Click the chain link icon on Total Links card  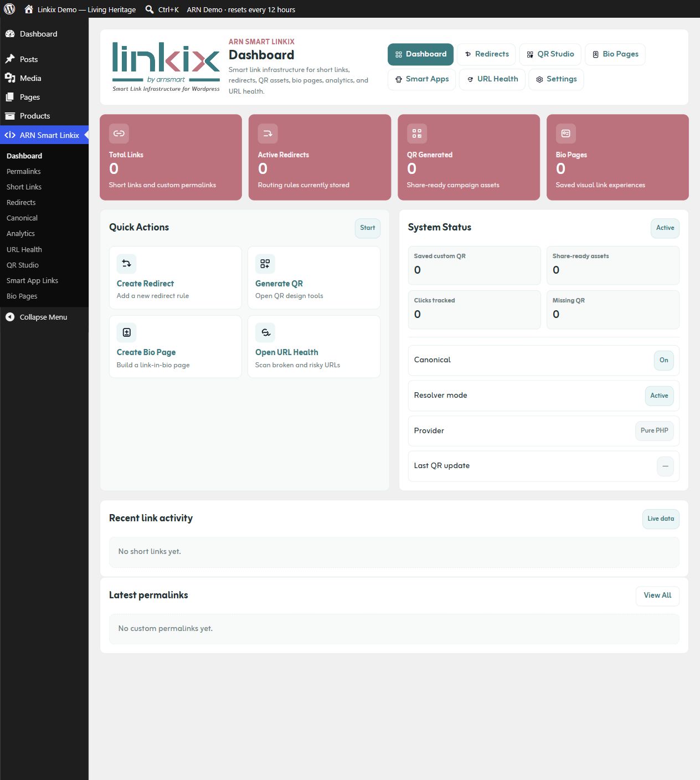[119, 134]
